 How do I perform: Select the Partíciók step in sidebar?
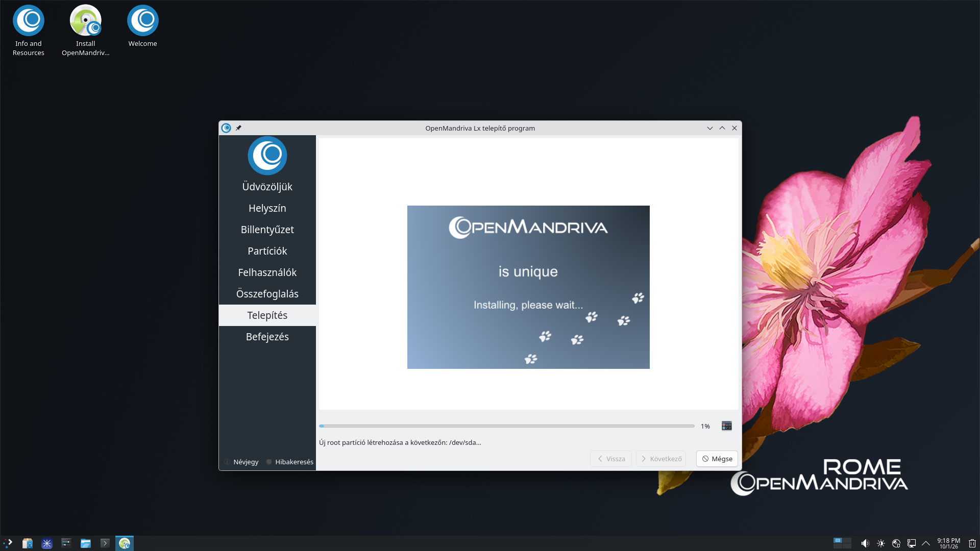tap(267, 251)
